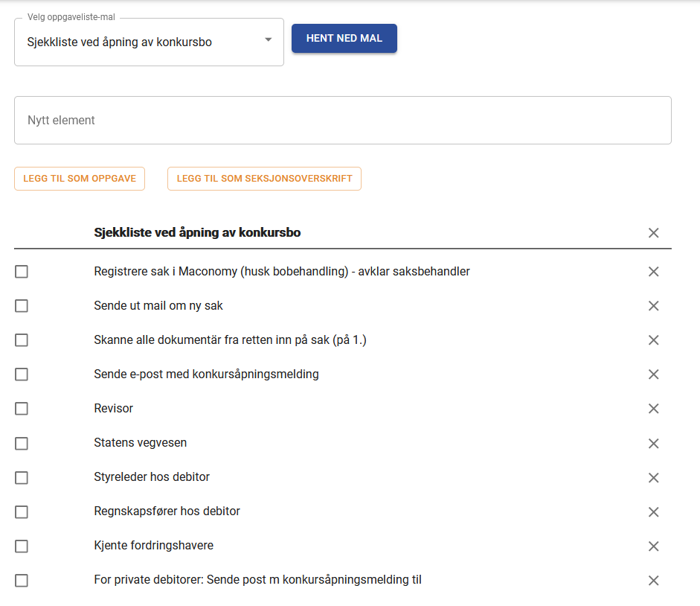This screenshot has width=700, height=606.
Task: Delete the 'Revisor' task with X icon
Action: tap(653, 409)
